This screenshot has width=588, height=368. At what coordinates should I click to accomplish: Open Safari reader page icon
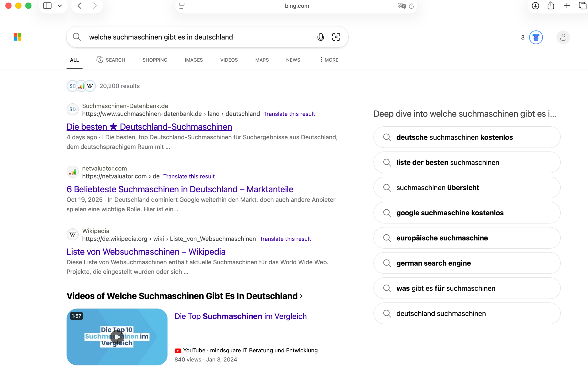[x=182, y=6]
